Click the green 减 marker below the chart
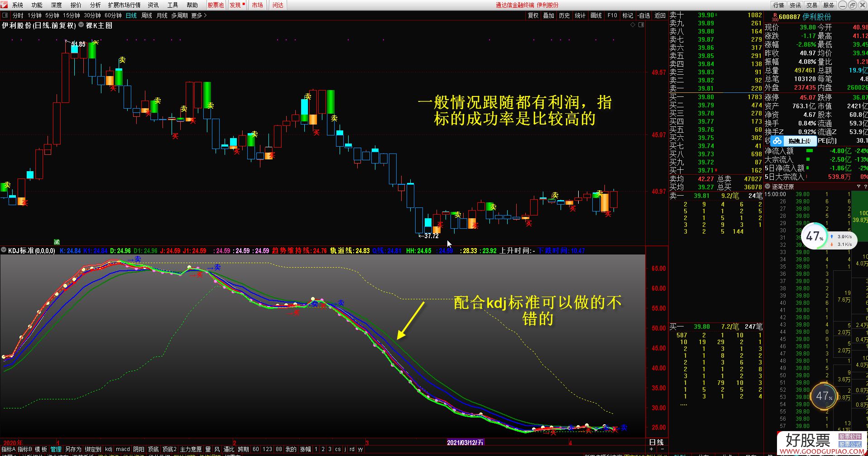Image resolution: width=868 pixels, height=456 pixels. pos(57,242)
